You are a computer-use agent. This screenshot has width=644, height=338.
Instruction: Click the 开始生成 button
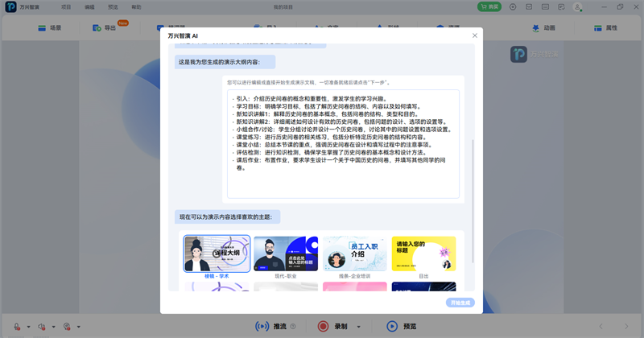pos(460,303)
